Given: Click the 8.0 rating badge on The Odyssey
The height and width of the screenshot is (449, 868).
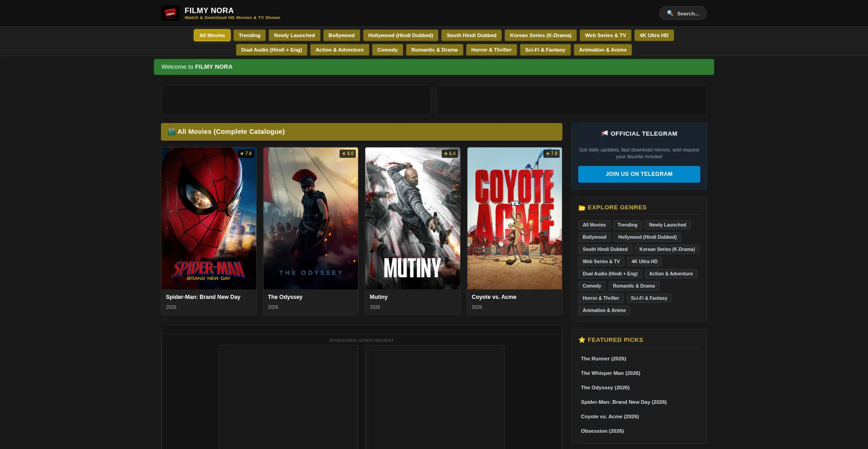Looking at the screenshot, I should (348, 154).
